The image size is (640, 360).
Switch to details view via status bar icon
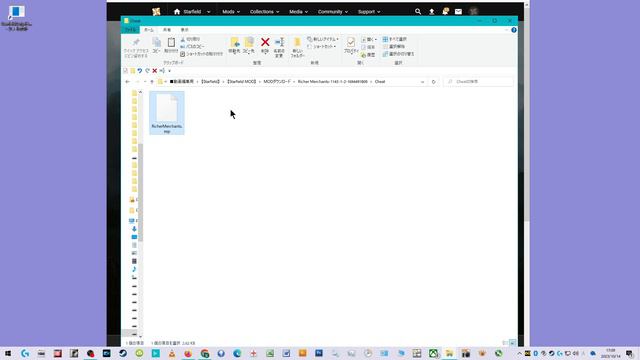tap(505, 343)
